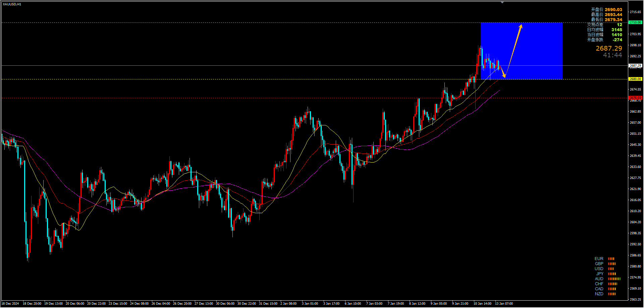Image resolution: width=644 pixels, height=308 pixels.
Task: Click the 日均波幅 value 3145
Action: pos(617,30)
